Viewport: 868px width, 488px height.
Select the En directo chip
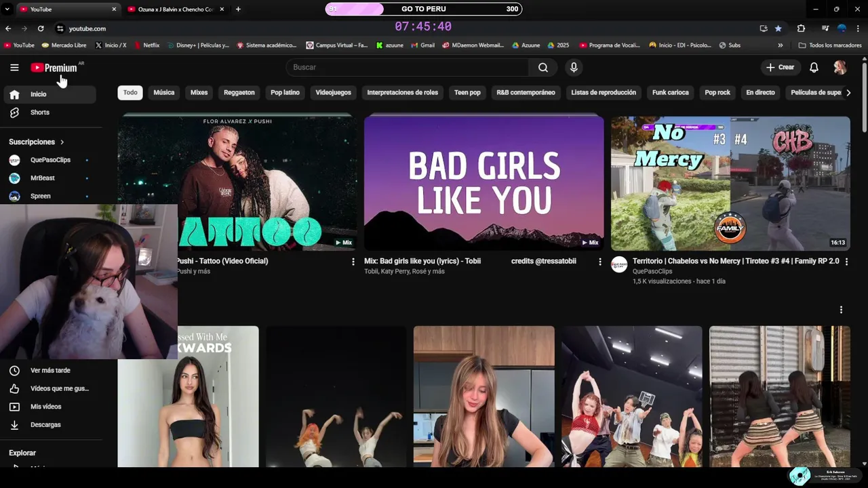(x=760, y=92)
